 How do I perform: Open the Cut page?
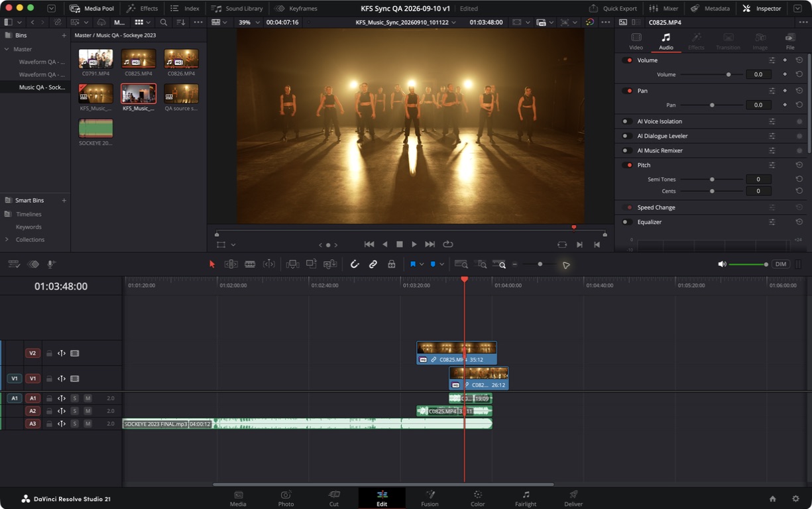(334, 498)
